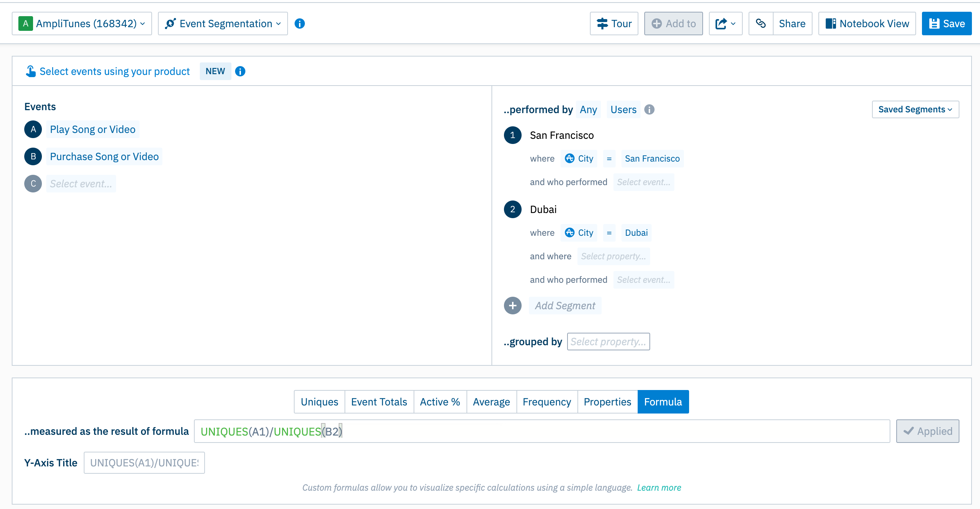Viewport: 980px width, 509px height.
Task: Click the Y-Axis Title input field
Action: (144, 463)
